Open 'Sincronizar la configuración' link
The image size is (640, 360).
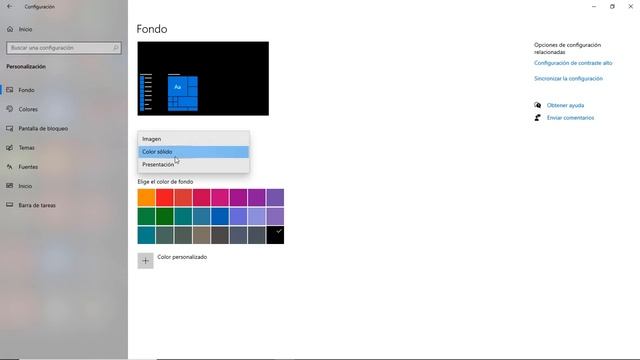coord(568,78)
